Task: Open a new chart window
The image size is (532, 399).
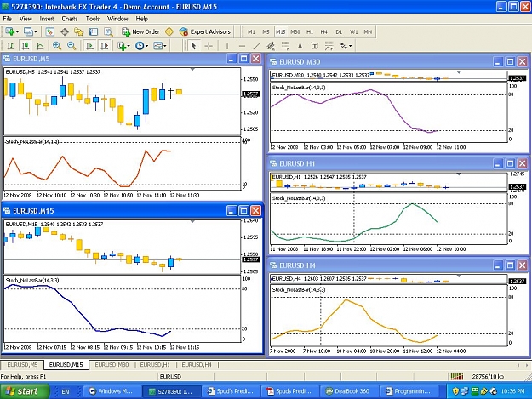Action: [x=10, y=31]
